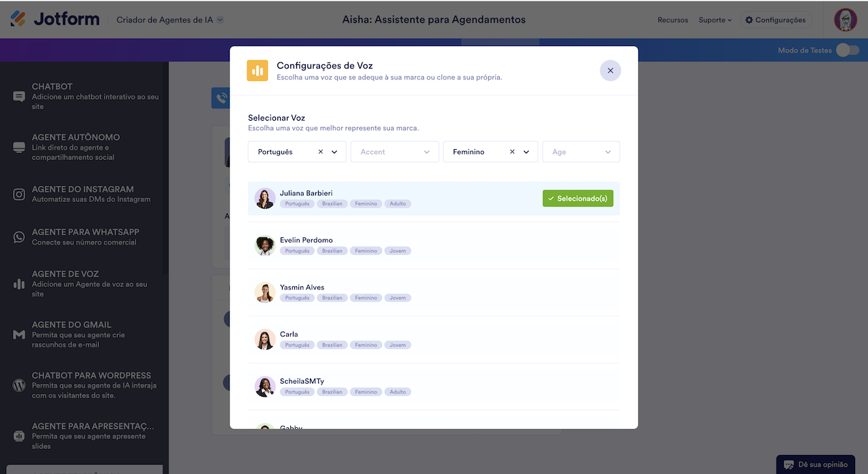Open the Português language dropdown arrow
Viewport: 868px width, 474px height.
pos(334,152)
